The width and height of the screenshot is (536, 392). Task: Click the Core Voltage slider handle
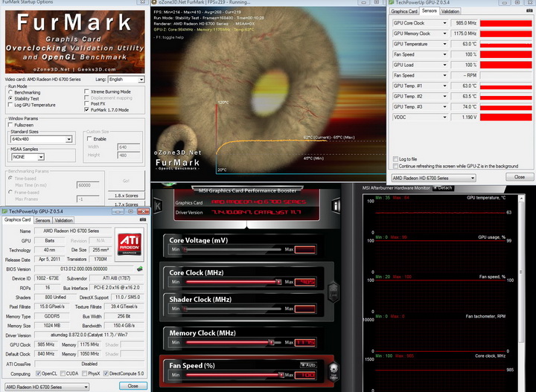185,250
